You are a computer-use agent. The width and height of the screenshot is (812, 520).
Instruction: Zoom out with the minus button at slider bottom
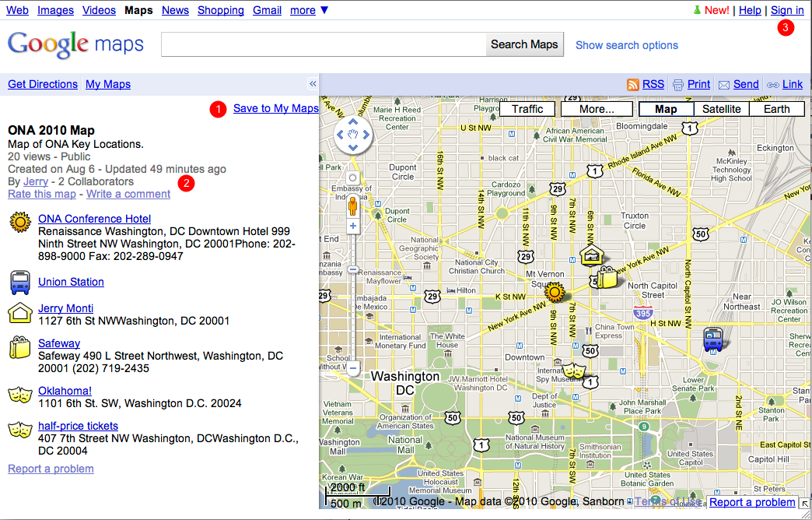352,369
